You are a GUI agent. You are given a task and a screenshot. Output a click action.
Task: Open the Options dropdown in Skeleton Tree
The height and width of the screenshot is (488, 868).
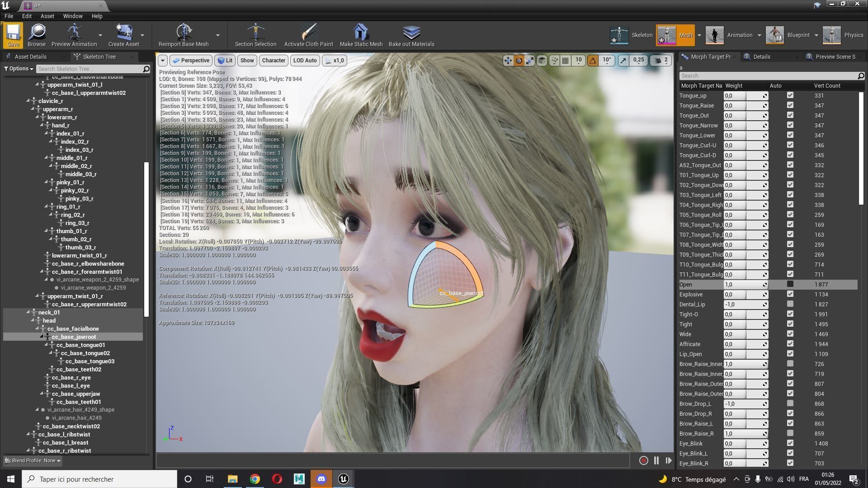pyautogui.click(x=19, y=69)
